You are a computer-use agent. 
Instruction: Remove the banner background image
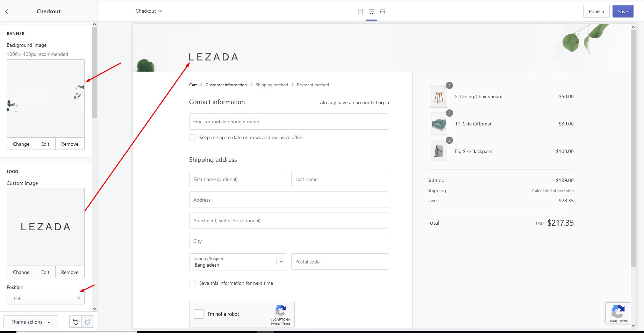coord(70,144)
